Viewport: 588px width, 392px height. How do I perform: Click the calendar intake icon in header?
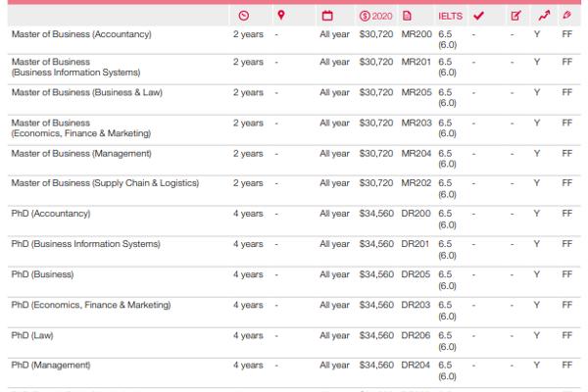click(327, 16)
